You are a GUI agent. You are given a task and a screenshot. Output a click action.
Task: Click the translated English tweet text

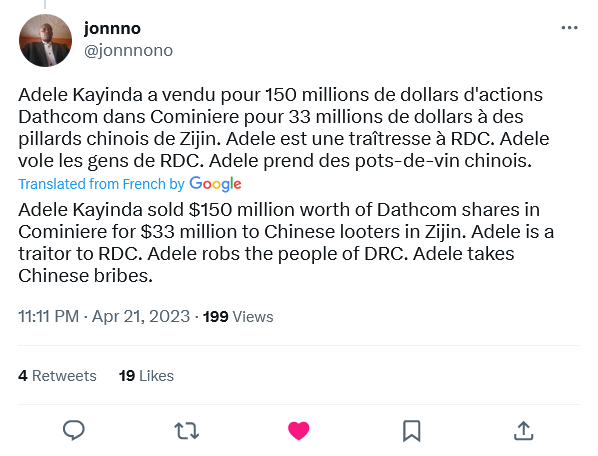click(286, 242)
